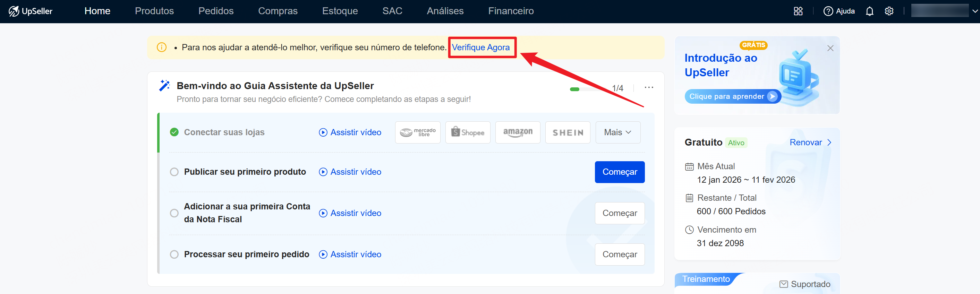Toggle the Publicar seu primeiro produto circle
This screenshot has width=980, height=294.
(x=174, y=172)
